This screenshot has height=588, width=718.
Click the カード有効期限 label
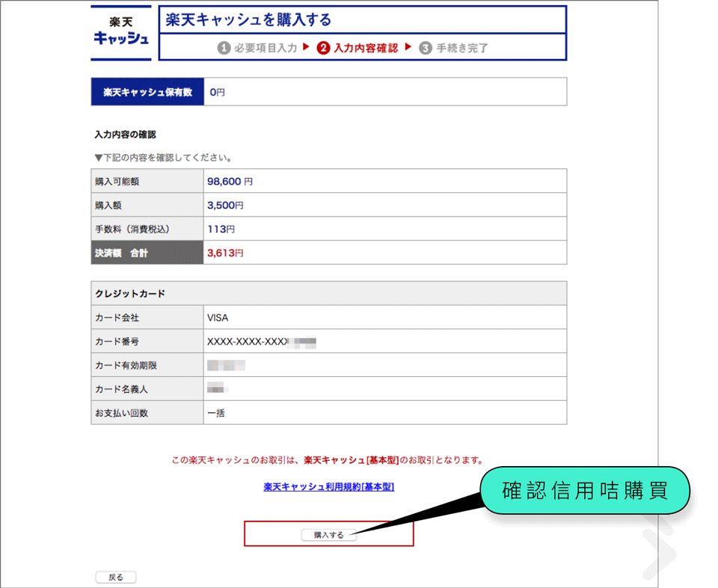coord(126,365)
